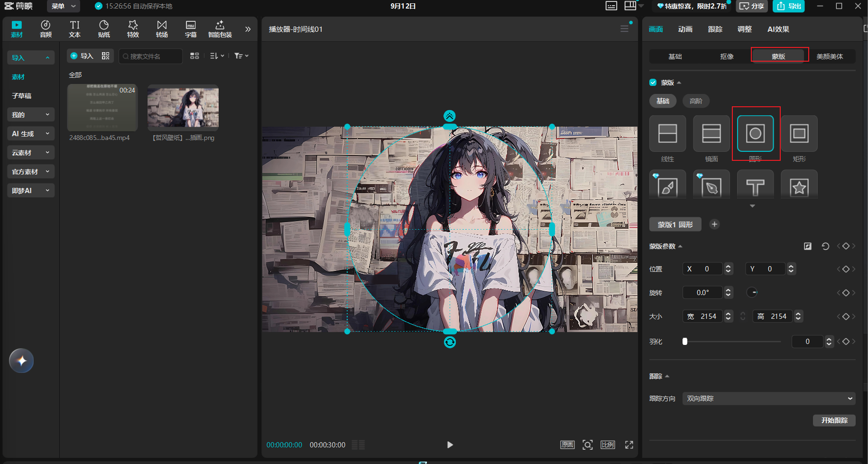Viewport: 868px width, 464px height.
Task: Switch mask mode to 高阶 advanced
Action: 696,101
